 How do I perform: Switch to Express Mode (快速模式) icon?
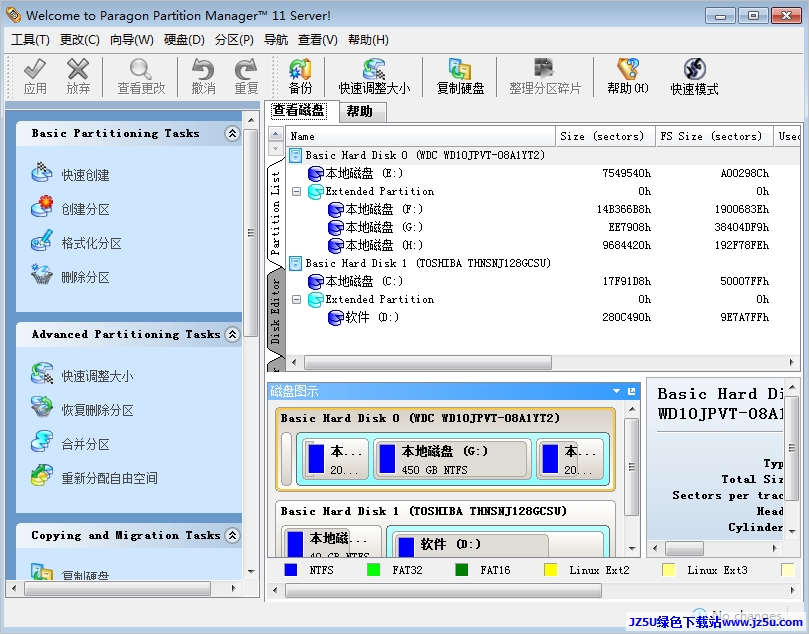click(x=694, y=70)
